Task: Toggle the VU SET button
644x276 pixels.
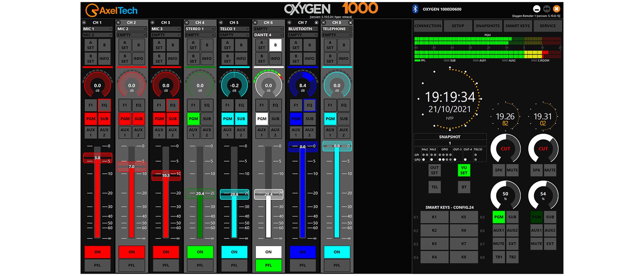Action: 464,170
